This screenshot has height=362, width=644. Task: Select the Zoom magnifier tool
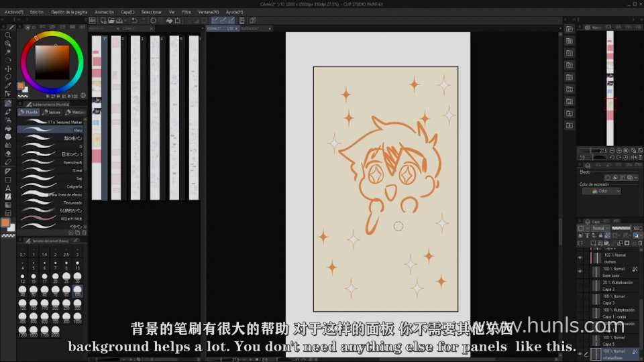click(x=8, y=36)
